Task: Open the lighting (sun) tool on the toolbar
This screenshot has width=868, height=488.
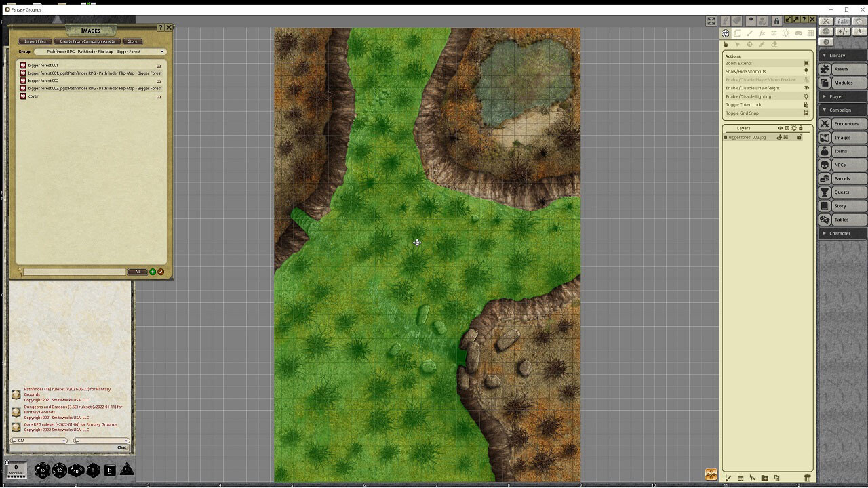Action: coord(787,33)
